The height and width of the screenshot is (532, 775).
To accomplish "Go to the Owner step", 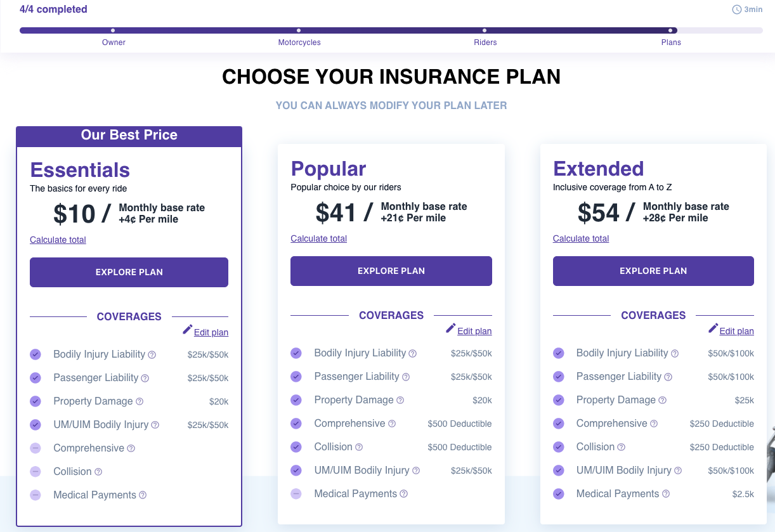I will click(114, 42).
